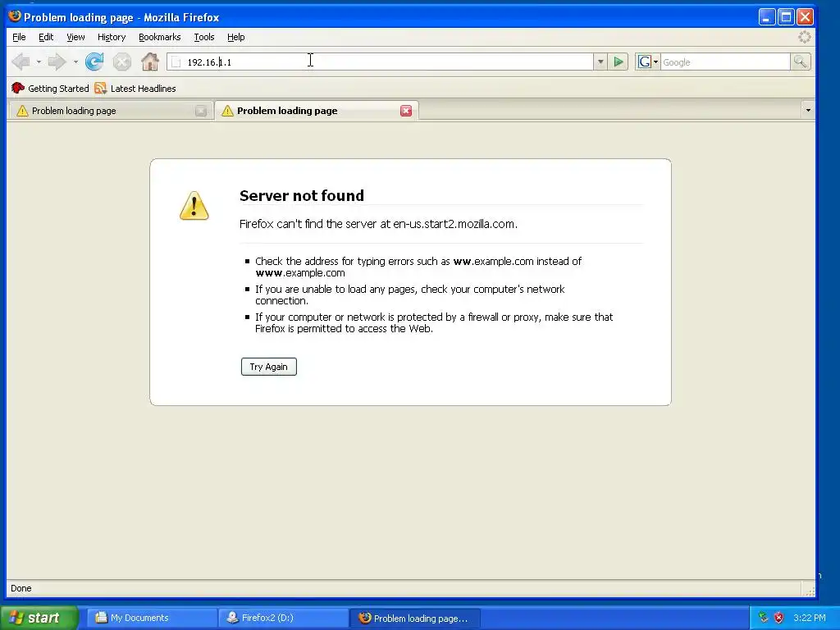Click the page icon in the address bar
The width and height of the screenshot is (840, 630).
pyautogui.click(x=176, y=62)
